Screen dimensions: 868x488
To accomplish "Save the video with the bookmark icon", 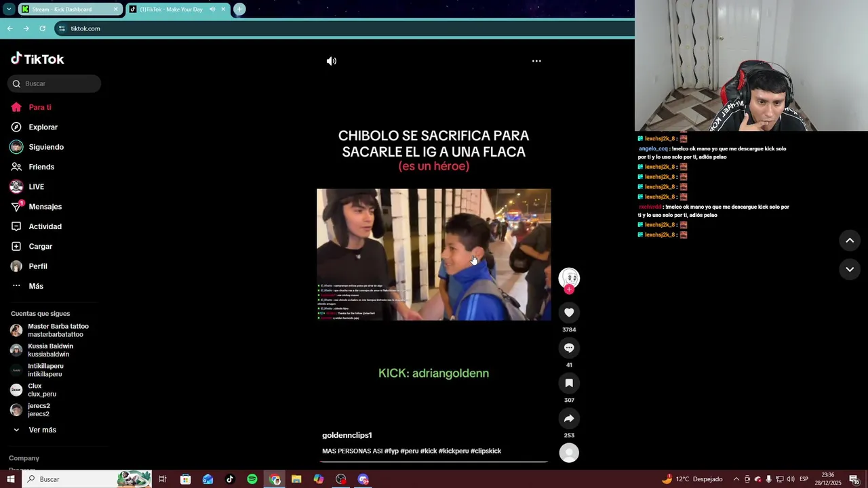I will pos(569,383).
